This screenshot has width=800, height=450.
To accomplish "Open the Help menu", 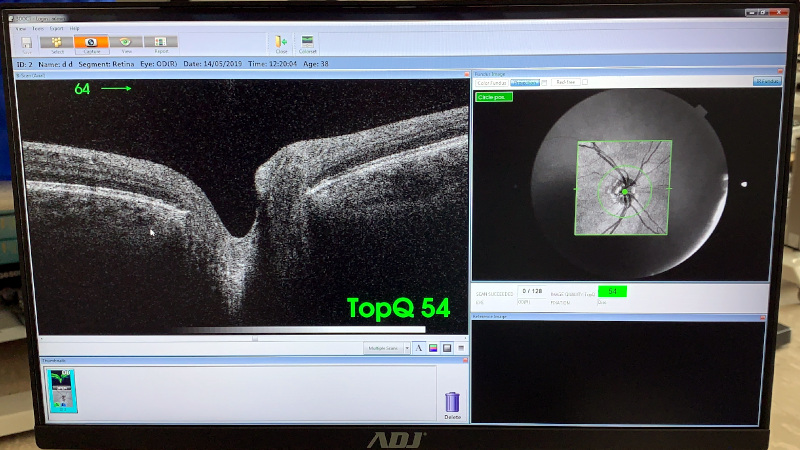I will click(x=75, y=28).
